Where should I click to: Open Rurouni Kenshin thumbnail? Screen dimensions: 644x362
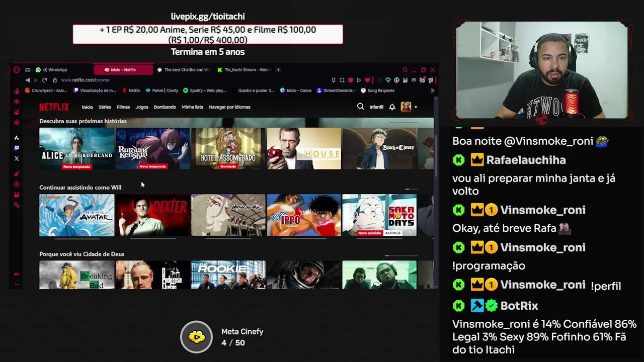tap(153, 149)
